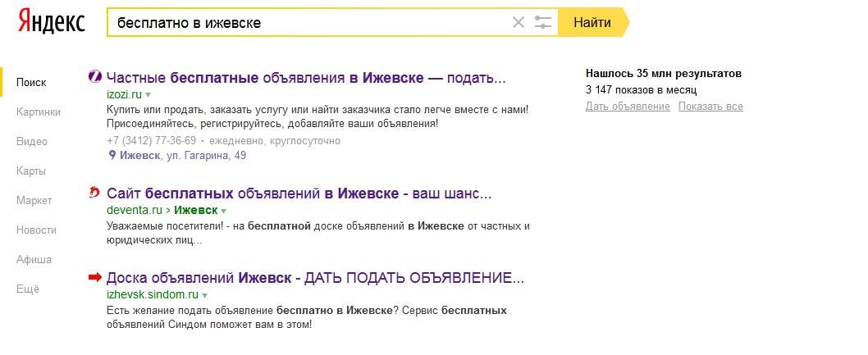
Task: Expand the izozi.ru dropdown arrow
Action: point(148,94)
